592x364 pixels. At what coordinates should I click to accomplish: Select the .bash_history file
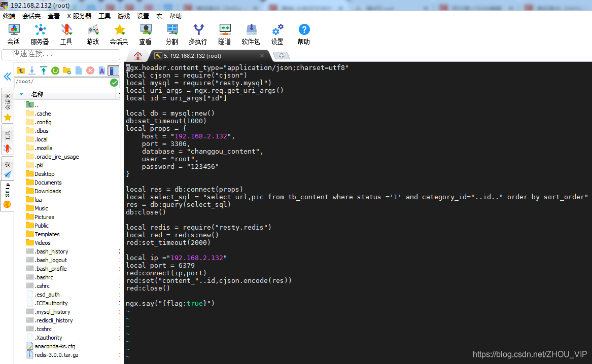[47, 251]
